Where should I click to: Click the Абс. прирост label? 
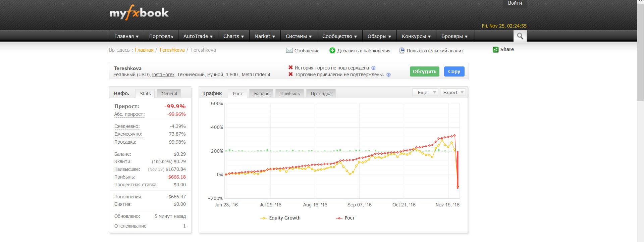tap(129, 114)
